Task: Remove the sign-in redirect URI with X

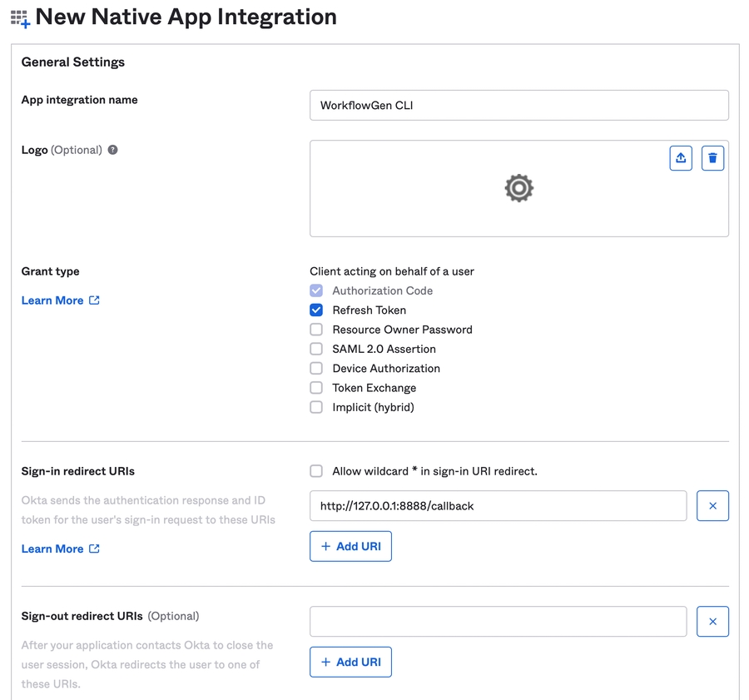Action: 712,506
